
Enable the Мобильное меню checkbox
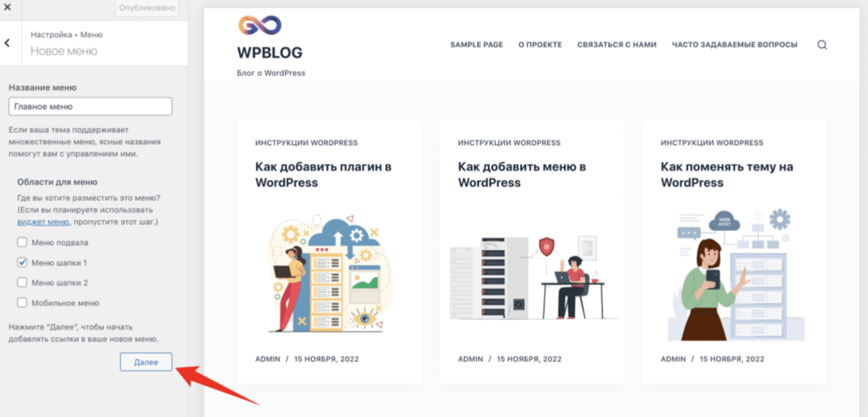coord(22,302)
